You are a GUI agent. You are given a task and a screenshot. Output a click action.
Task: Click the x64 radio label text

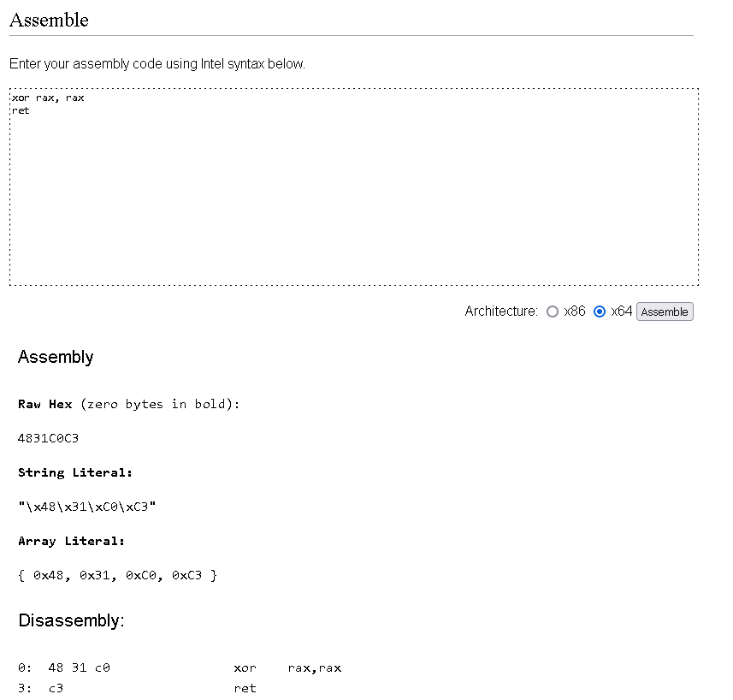(x=621, y=311)
